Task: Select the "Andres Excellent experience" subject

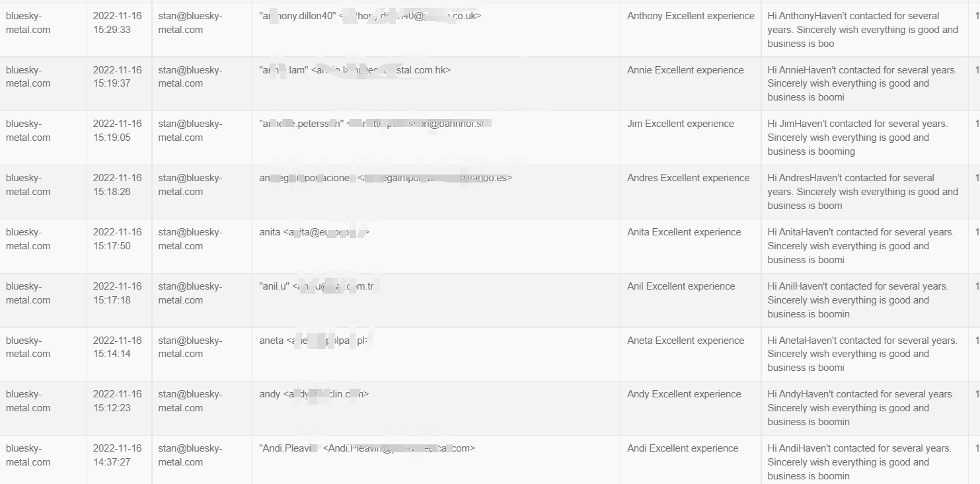Action: [689, 178]
